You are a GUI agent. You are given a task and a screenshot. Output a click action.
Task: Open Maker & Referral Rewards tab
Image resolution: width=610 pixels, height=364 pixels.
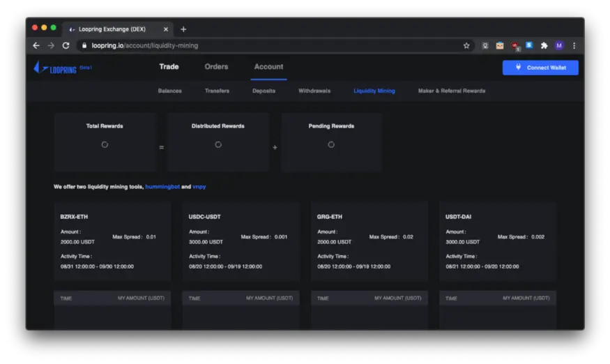tap(452, 91)
